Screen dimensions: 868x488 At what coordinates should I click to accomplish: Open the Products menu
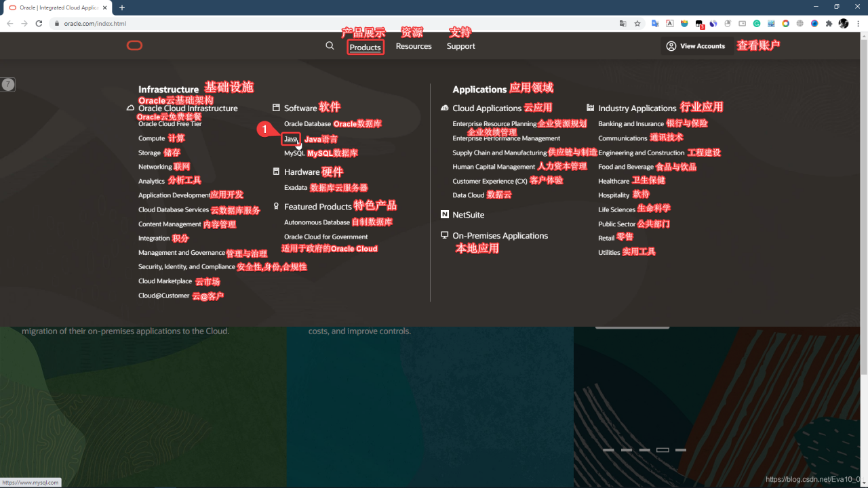366,47
